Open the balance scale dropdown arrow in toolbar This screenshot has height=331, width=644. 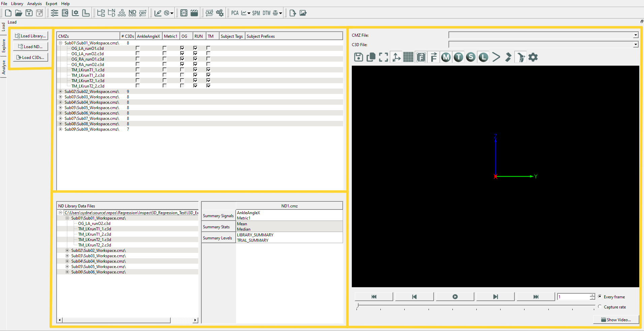280,13
